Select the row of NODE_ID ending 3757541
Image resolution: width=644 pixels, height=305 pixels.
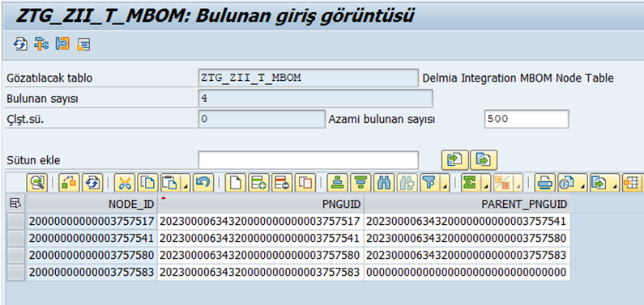16,238
